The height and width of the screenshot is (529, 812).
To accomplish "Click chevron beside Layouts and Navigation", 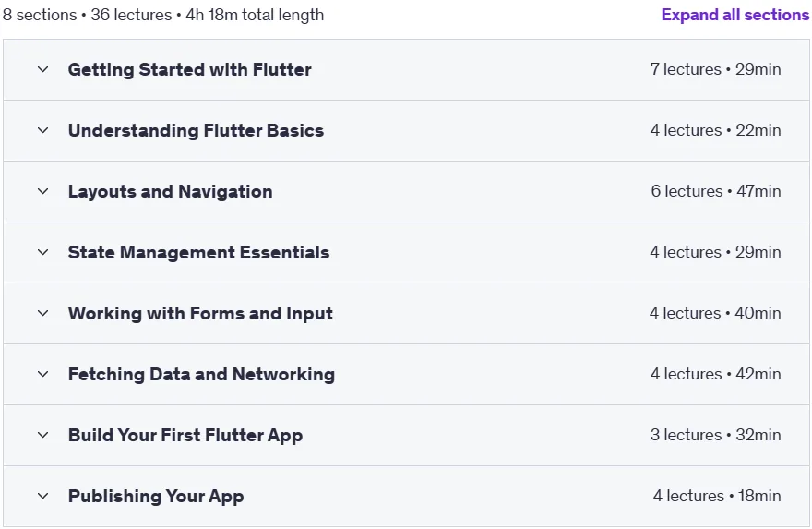I will pyautogui.click(x=43, y=191).
